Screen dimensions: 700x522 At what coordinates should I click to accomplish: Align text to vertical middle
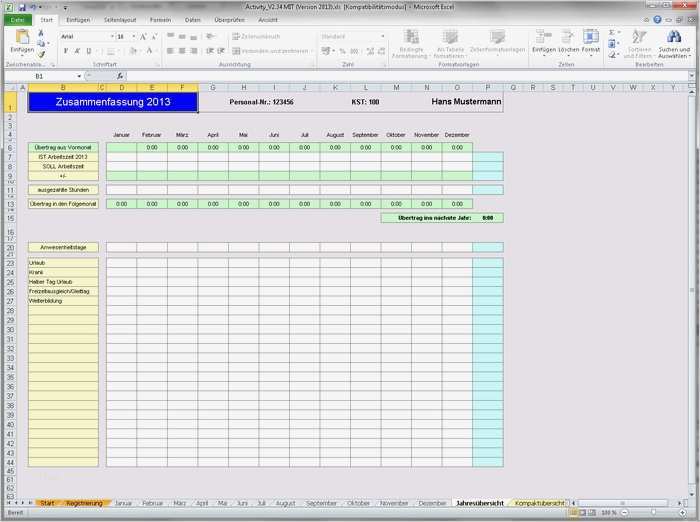pyautogui.click(x=182, y=36)
